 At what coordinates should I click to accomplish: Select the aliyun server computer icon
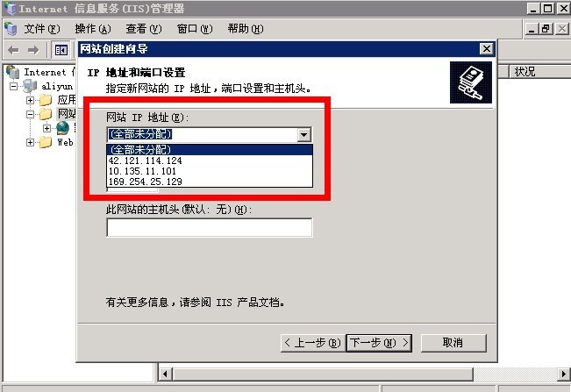coord(30,86)
